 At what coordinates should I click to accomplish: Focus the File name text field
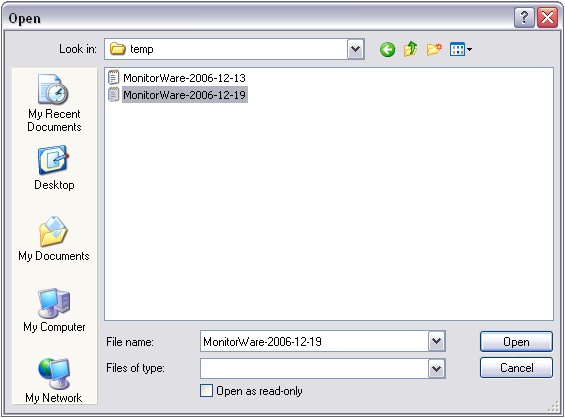pos(314,341)
